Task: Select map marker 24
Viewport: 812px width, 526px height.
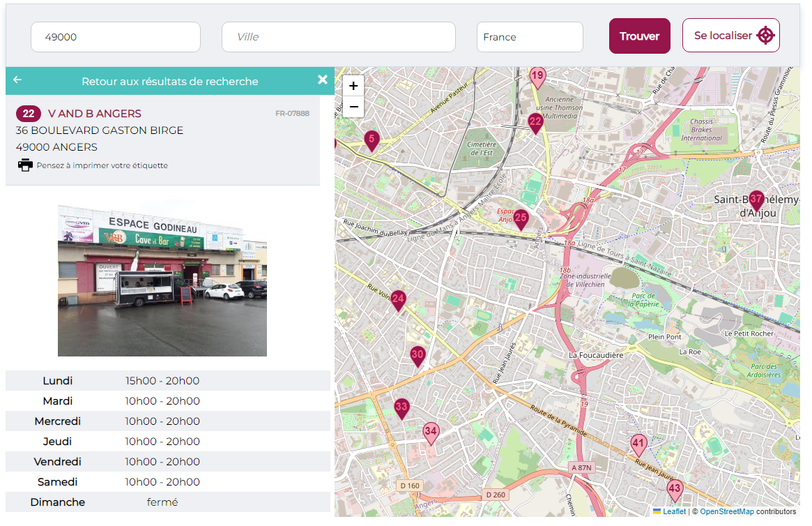Action: pos(398,301)
